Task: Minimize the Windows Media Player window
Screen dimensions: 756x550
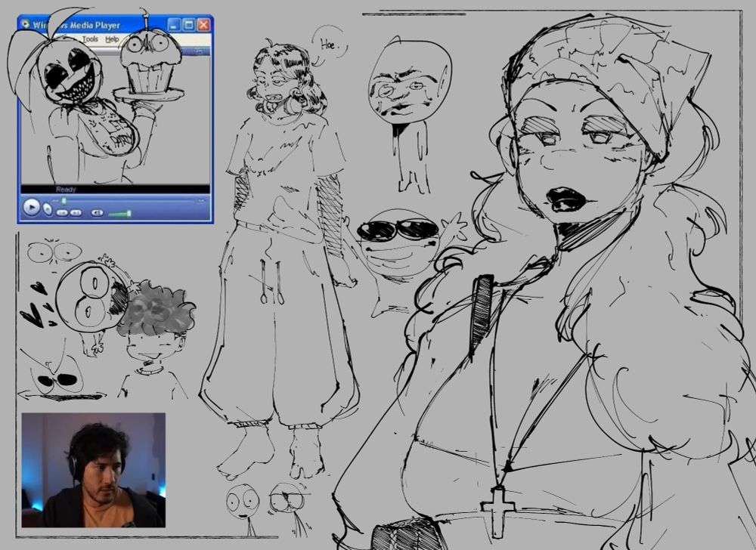Action: tap(175, 25)
